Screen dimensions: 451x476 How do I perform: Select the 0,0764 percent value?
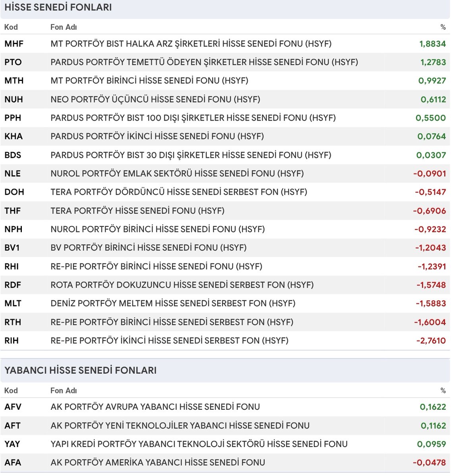432,136
